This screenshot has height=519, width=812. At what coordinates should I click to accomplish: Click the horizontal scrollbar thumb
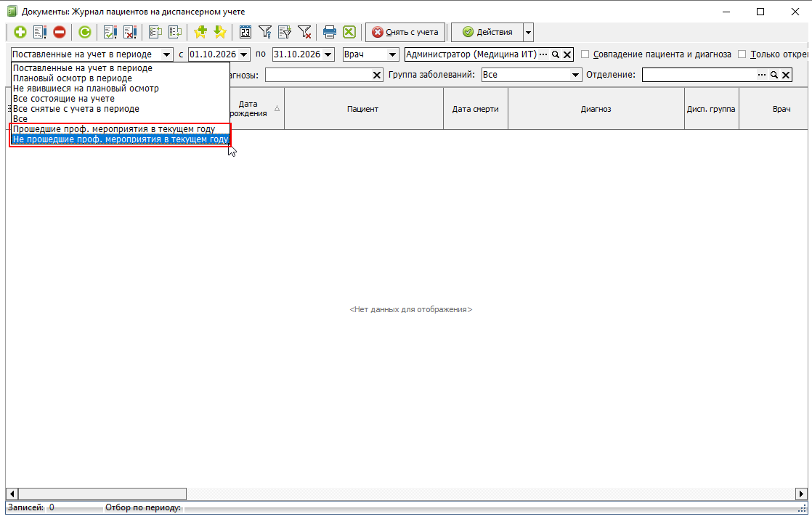(x=102, y=494)
